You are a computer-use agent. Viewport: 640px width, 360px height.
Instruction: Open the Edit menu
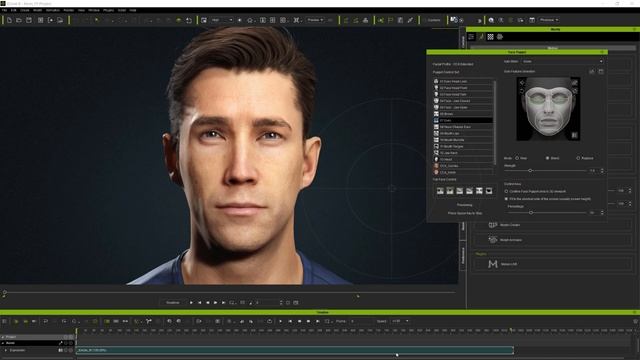13,10
